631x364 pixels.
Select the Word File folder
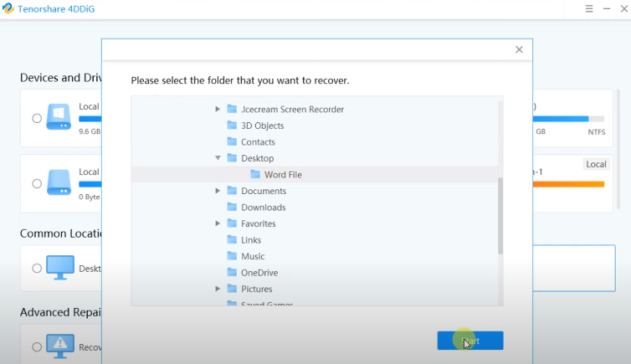click(x=282, y=175)
